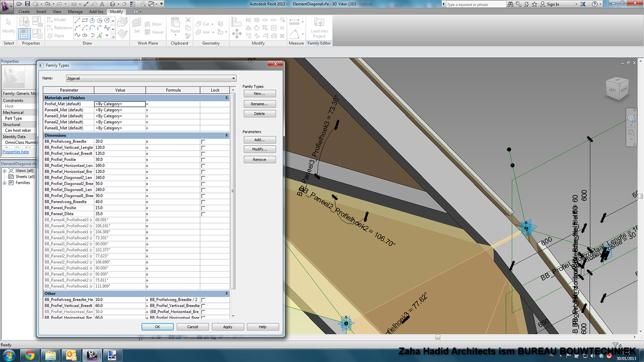
Task: Click the Save icon in quick access toolbar
Action: pos(27,4)
